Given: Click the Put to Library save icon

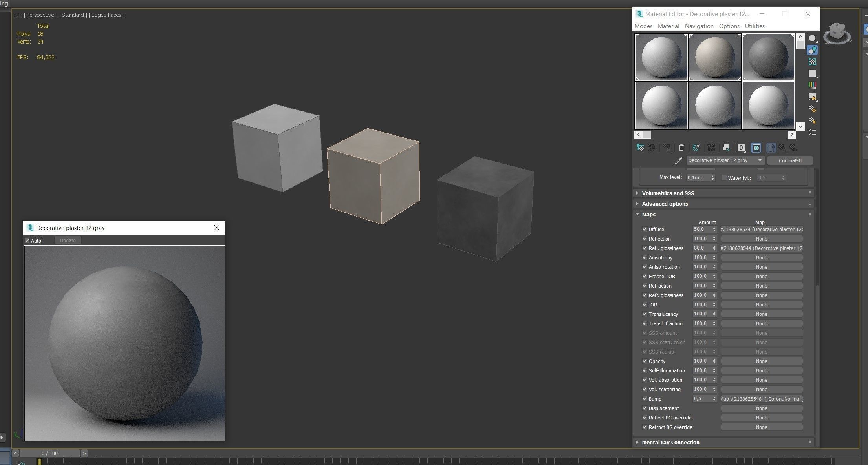Looking at the screenshot, I should 726,148.
